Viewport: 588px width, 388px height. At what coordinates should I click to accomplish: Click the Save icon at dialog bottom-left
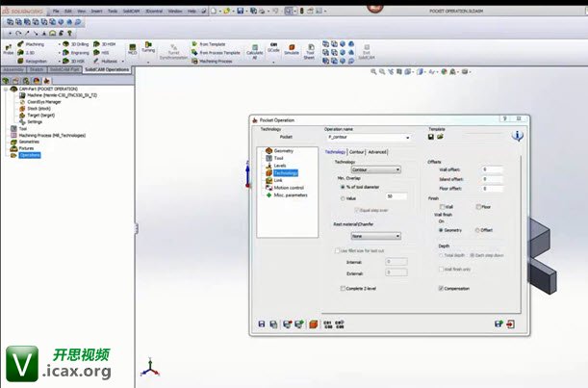pyautogui.click(x=262, y=324)
